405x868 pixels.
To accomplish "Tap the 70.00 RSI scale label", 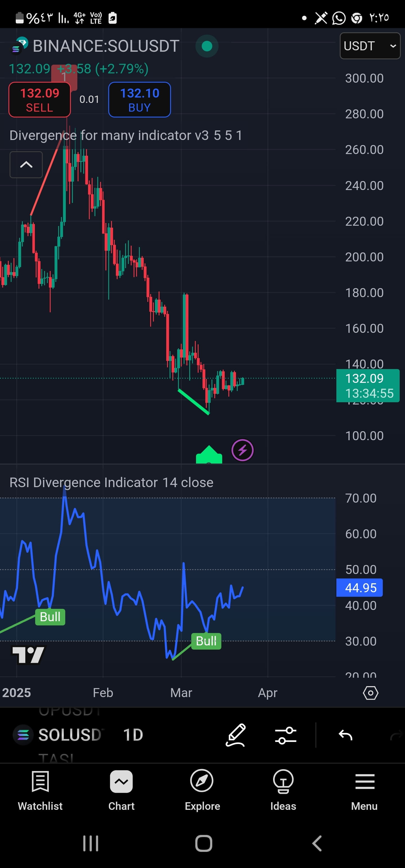I will (x=361, y=498).
